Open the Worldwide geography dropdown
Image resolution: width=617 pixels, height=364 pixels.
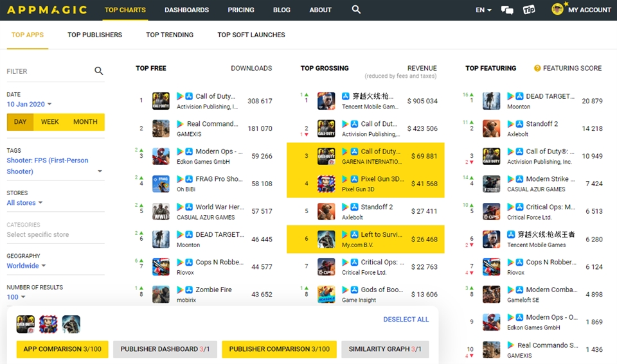(26, 266)
